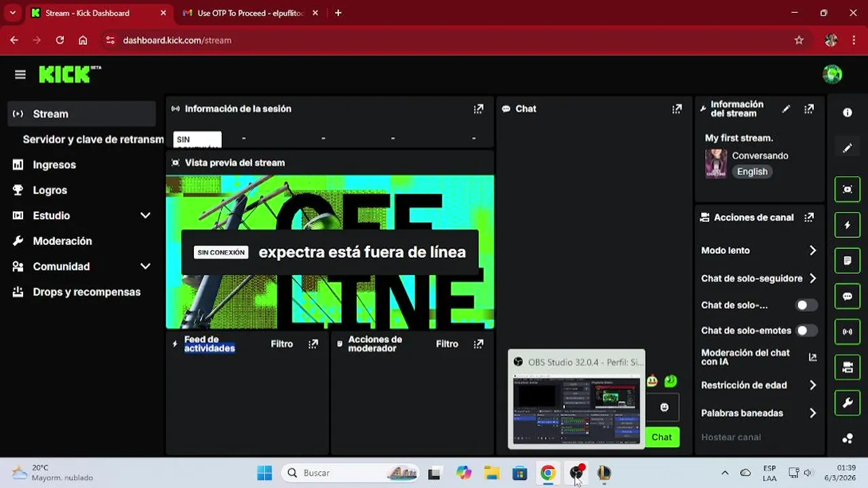Open Filtro in Feed de actividades

282,344
